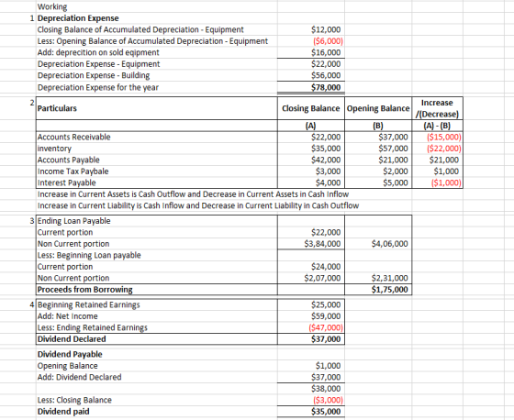Click the $1,000 dividend opening value

pyautogui.click(x=329, y=366)
